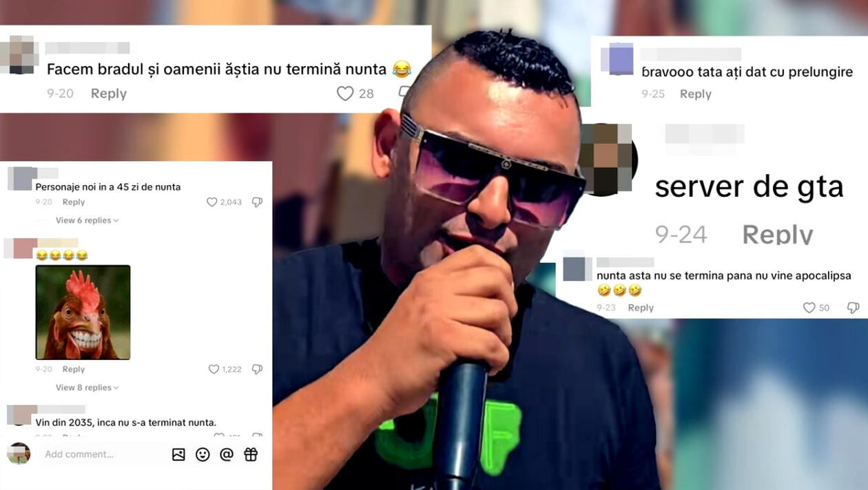Reply to the apocalipsa comment
The image size is (868, 490).
pos(641,308)
